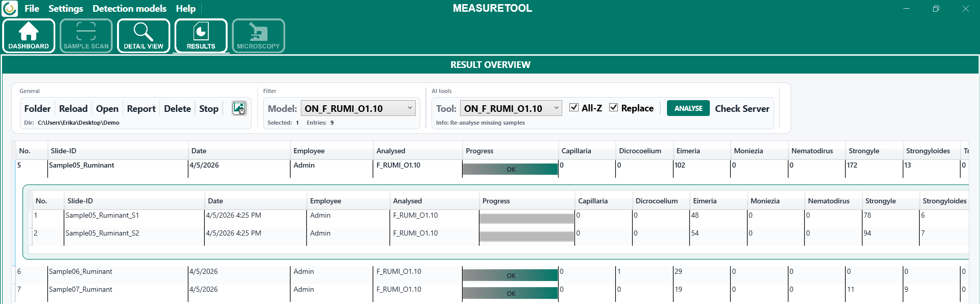Click the Check Server button
Viewport: 980px width, 304px height.
click(742, 108)
